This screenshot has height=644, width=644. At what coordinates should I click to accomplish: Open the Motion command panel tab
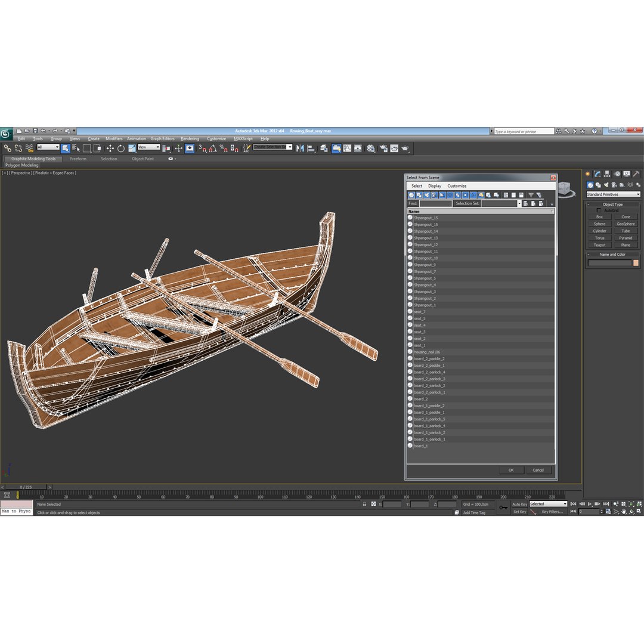pos(617,174)
